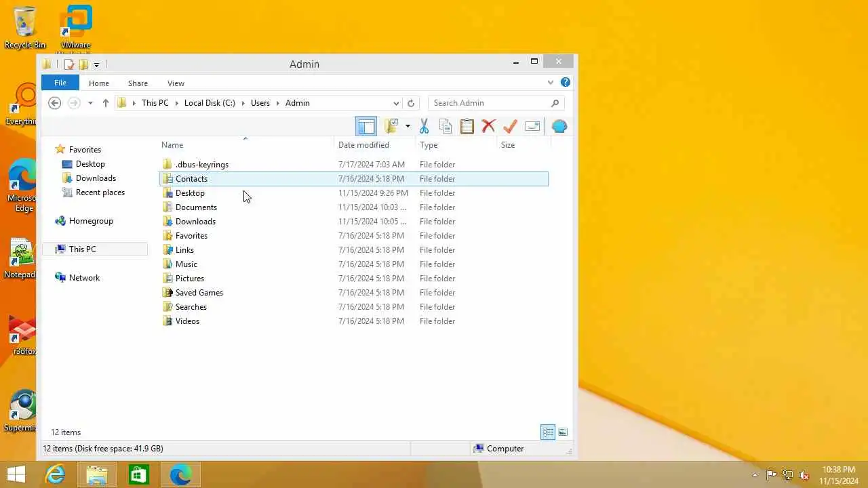The image size is (868, 488).
Task: Open breadcrumb arrow after Users
Action: click(277, 103)
